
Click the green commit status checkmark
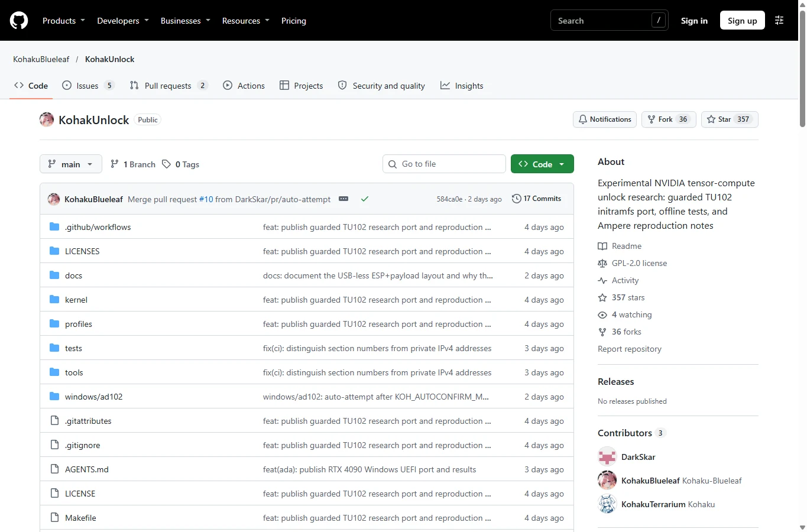tap(365, 199)
